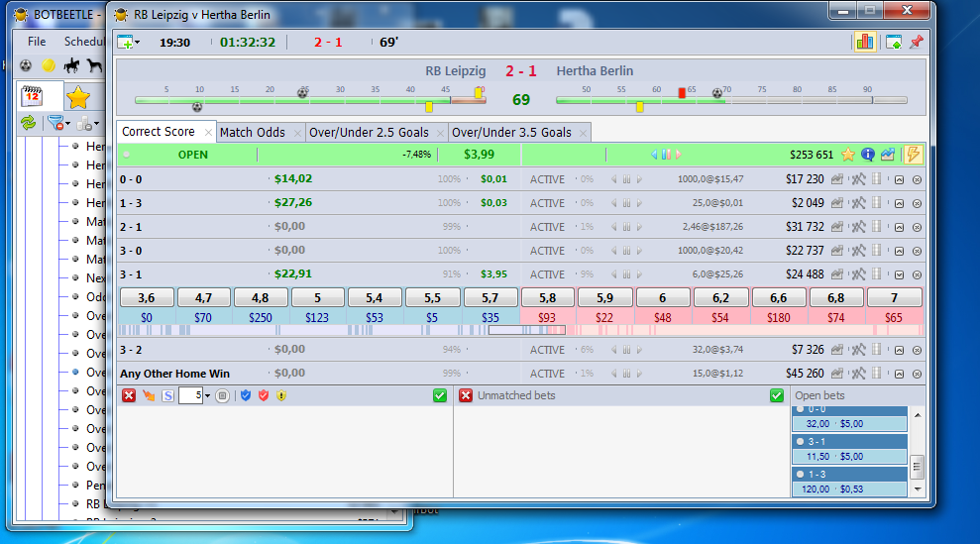This screenshot has height=544, width=980.
Task: Click the favourite star in the OPEN header
Action: [847, 155]
